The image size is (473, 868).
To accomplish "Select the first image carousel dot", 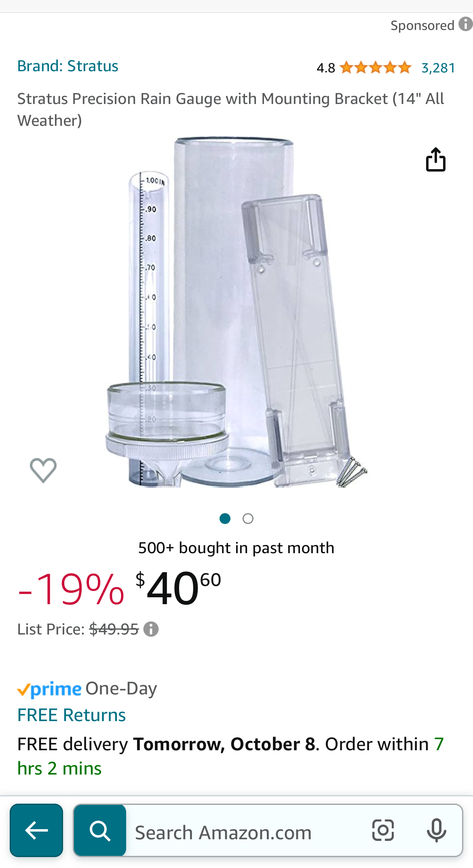I will (225, 519).
